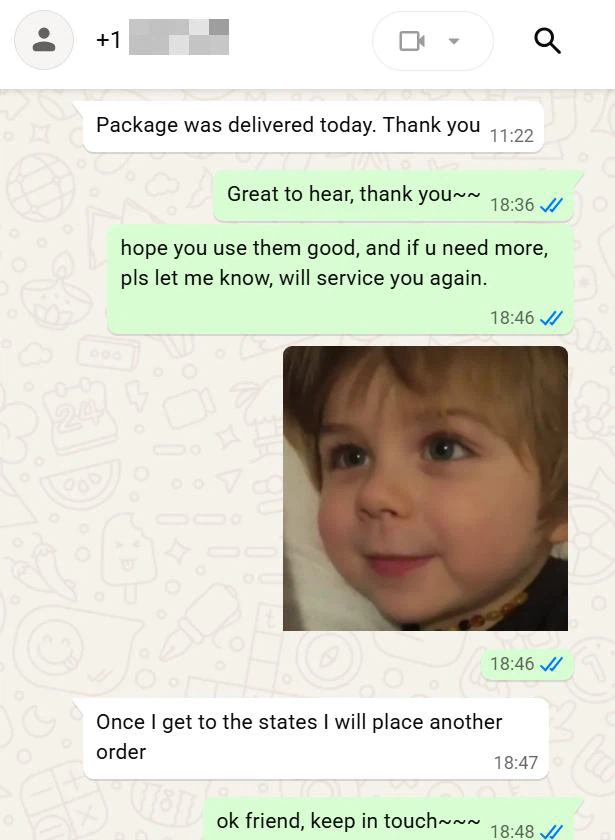This screenshot has height=840, width=615.
Task: Start a video call with camera icon
Action: (412, 41)
